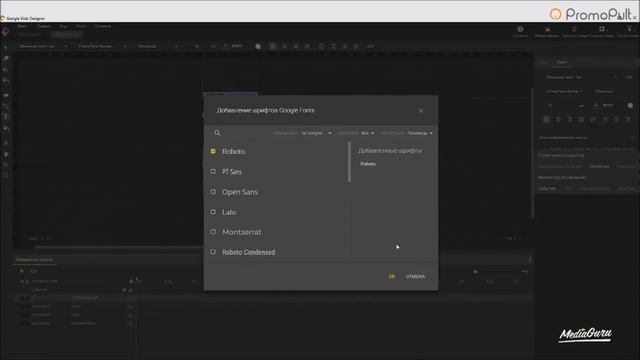The image size is (640, 360).
Task: Check the Lato font checkbox
Action: (213, 212)
